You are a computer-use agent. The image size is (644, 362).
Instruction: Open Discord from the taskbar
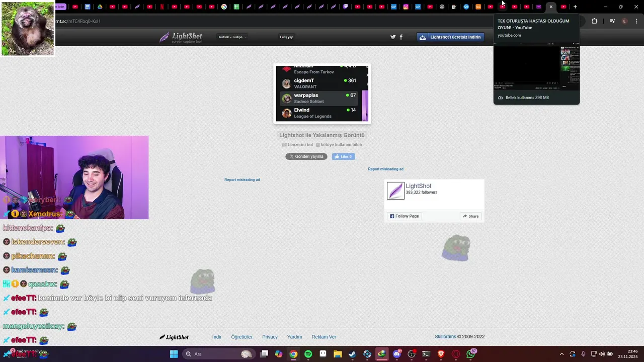[396, 354]
